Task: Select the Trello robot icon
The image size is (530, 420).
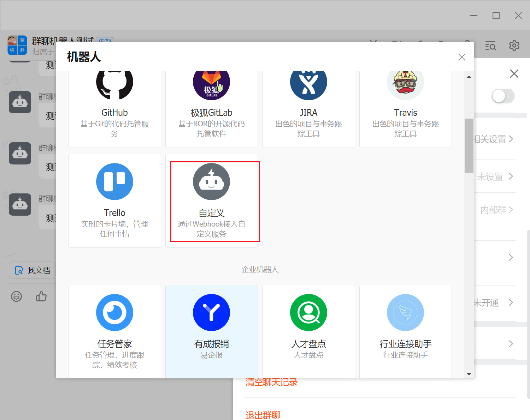Action: [x=114, y=181]
